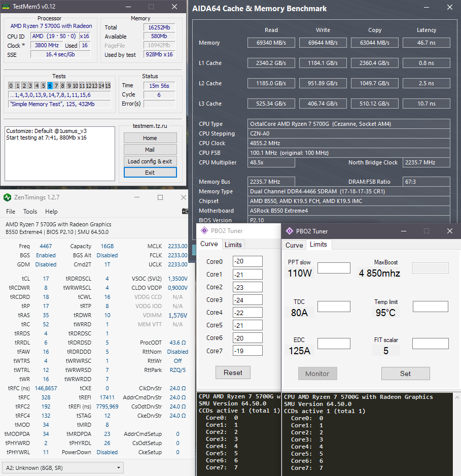Click the Used by test 928Mb x16 field
Viewport: 461px width, 476px height.
[x=159, y=54]
